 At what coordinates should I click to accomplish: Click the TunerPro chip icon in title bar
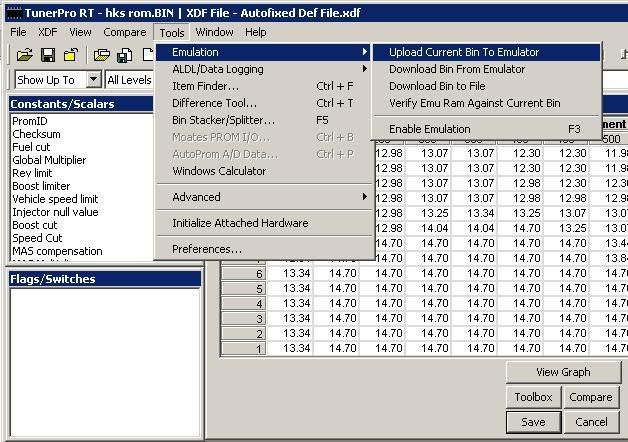14,13
